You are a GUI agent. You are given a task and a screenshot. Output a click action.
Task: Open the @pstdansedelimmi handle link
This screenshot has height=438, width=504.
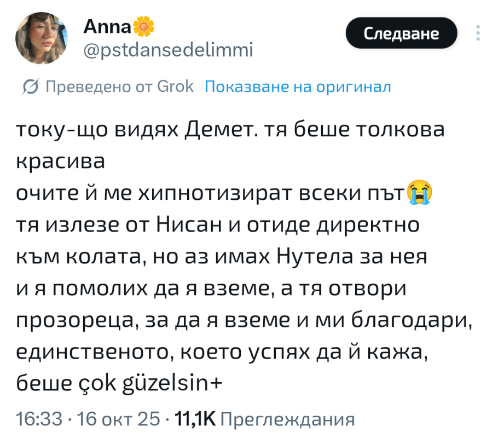168,50
